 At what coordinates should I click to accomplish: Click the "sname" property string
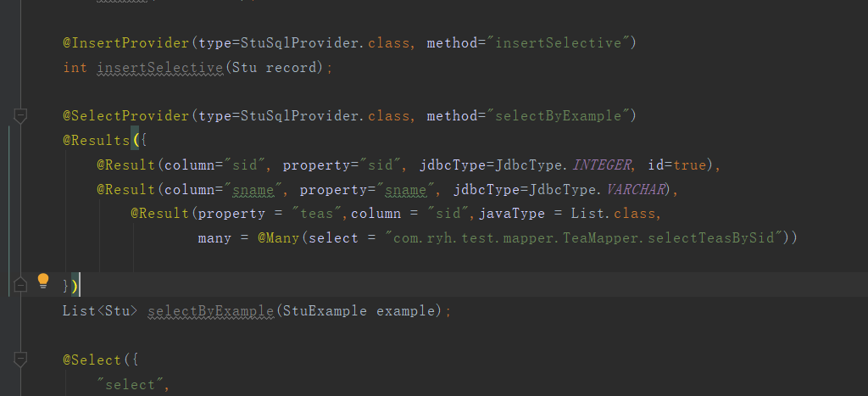click(406, 189)
